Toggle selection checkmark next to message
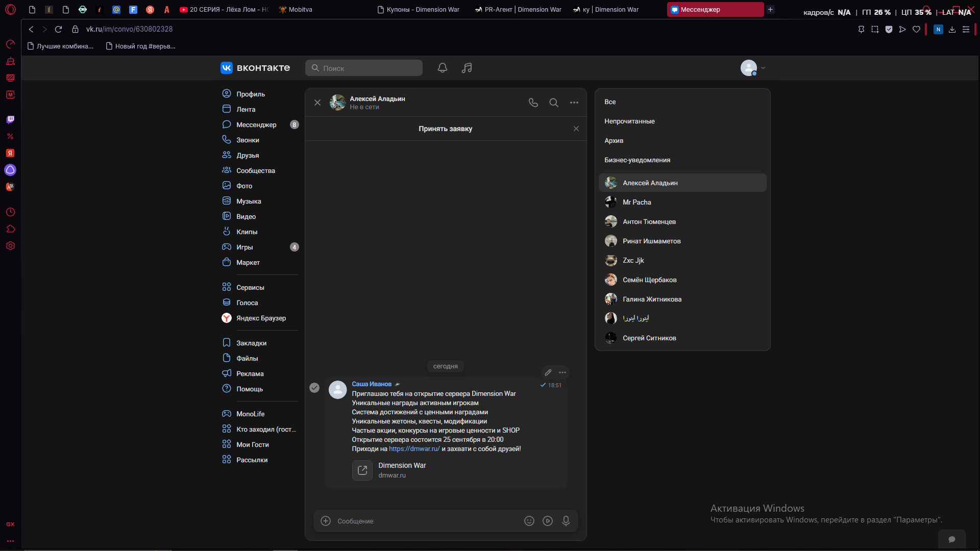 tap(314, 388)
